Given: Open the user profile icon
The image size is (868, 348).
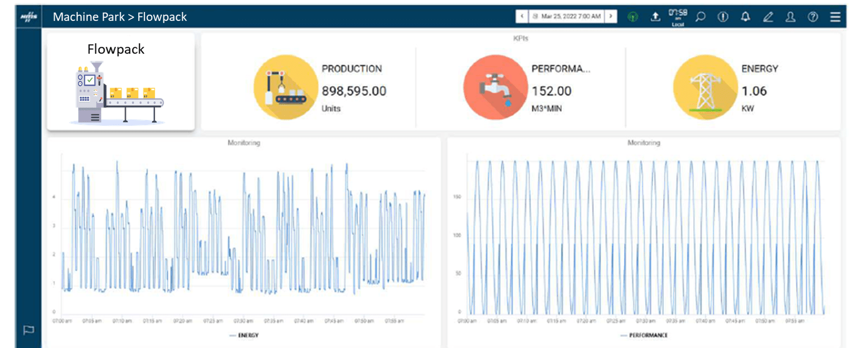Looking at the screenshot, I should (x=790, y=17).
